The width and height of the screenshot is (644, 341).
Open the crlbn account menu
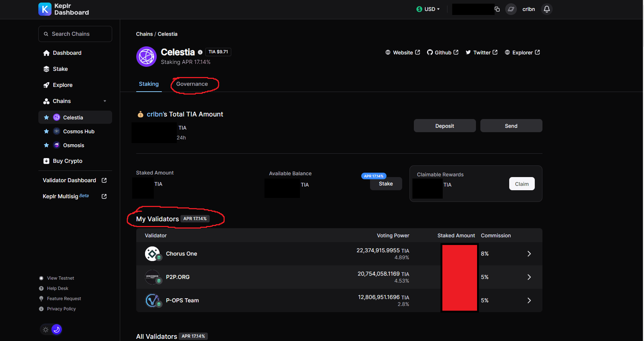click(529, 9)
